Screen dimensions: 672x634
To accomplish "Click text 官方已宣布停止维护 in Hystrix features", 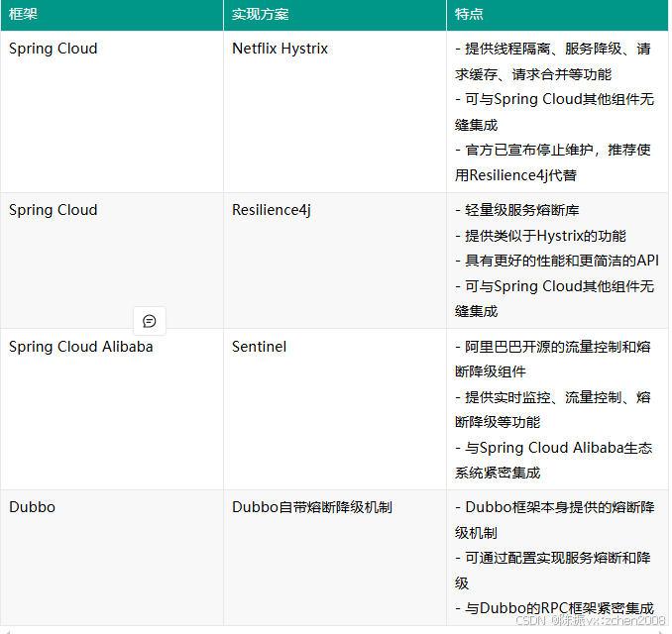I will 529,150.
